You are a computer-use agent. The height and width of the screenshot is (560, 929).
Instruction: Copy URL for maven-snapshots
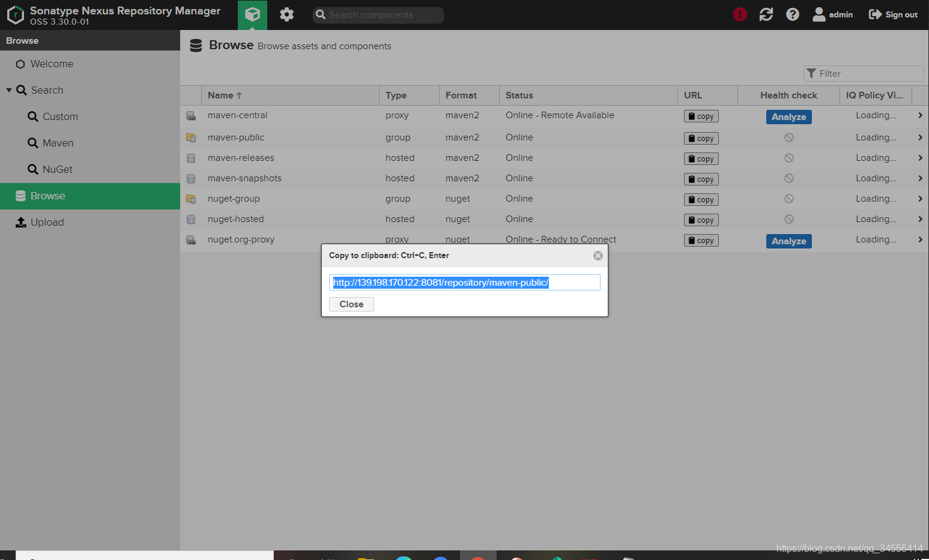click(x=701, y=179)
